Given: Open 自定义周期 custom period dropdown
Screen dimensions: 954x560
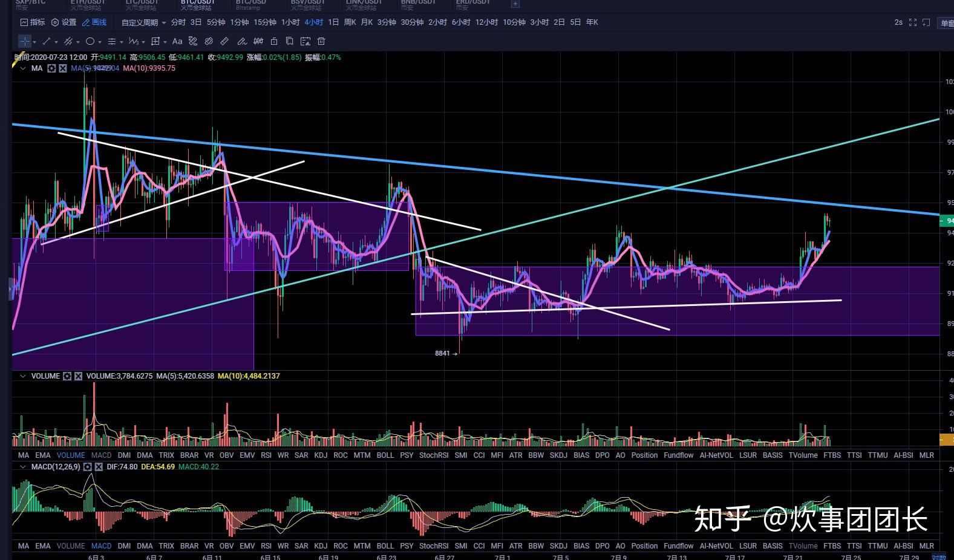Looking at the screenshot, I should 143,22.
